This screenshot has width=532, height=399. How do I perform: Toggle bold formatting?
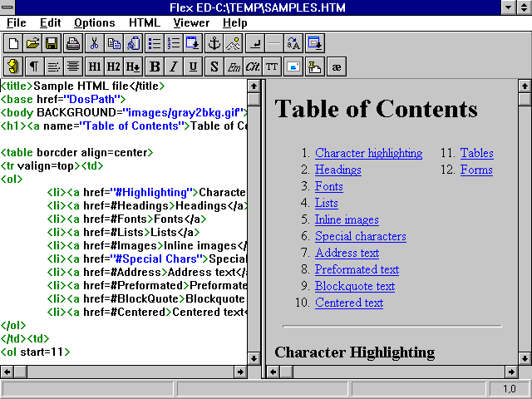(155, 66)
